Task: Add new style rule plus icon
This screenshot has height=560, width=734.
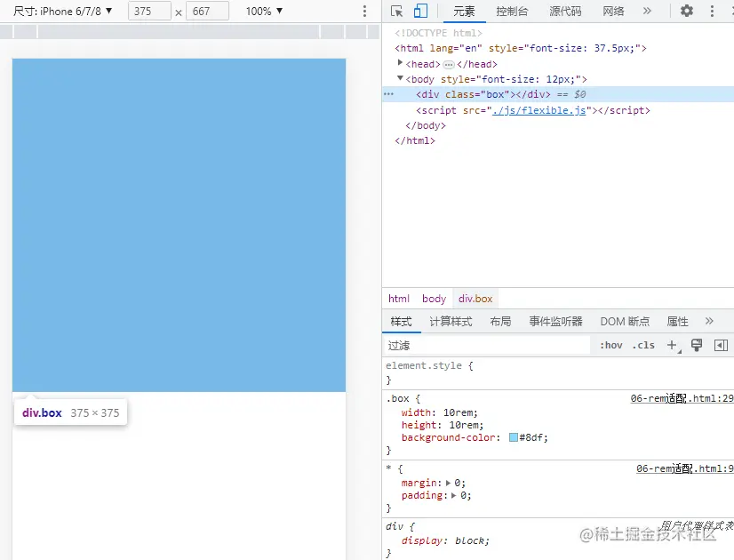Action: pos(673,345)
